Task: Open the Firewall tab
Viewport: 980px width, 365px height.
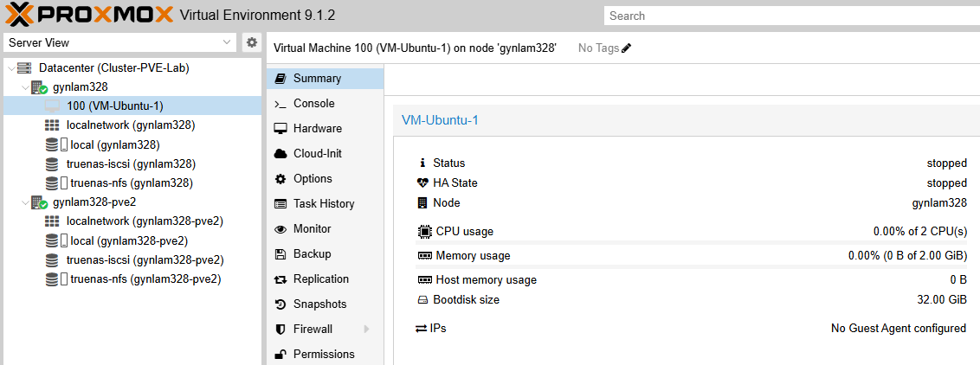Action: pyautogui.click(x=325, y=330)
